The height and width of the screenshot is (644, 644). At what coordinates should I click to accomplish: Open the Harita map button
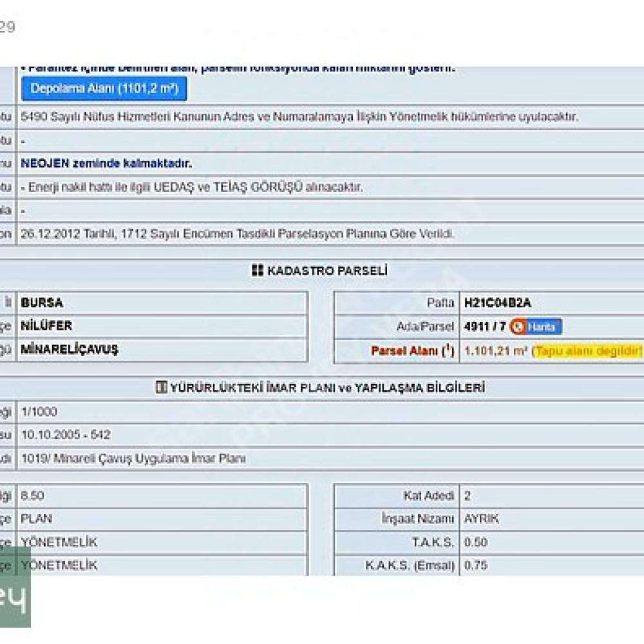coord(536,327)
